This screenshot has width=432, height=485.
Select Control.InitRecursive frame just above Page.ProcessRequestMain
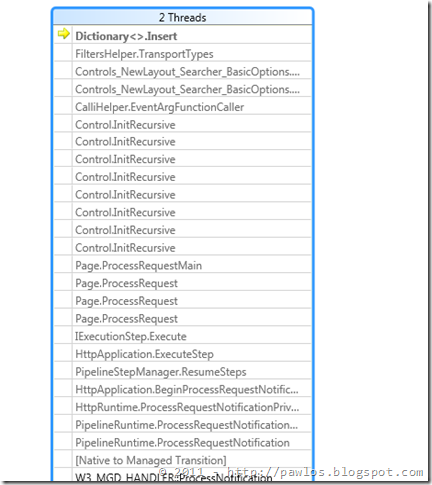(x=183, y=248)
